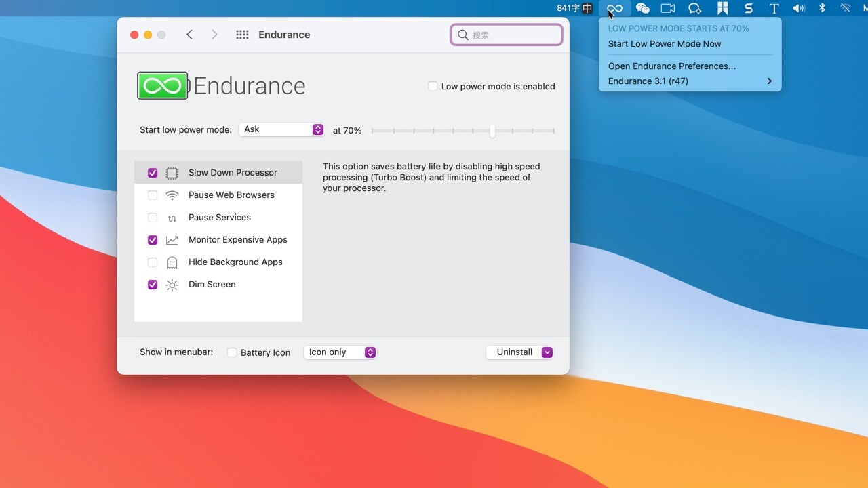The image size is (868, 488).
Task: Go back with the left chevron
Action: click(x=190, y=35)
